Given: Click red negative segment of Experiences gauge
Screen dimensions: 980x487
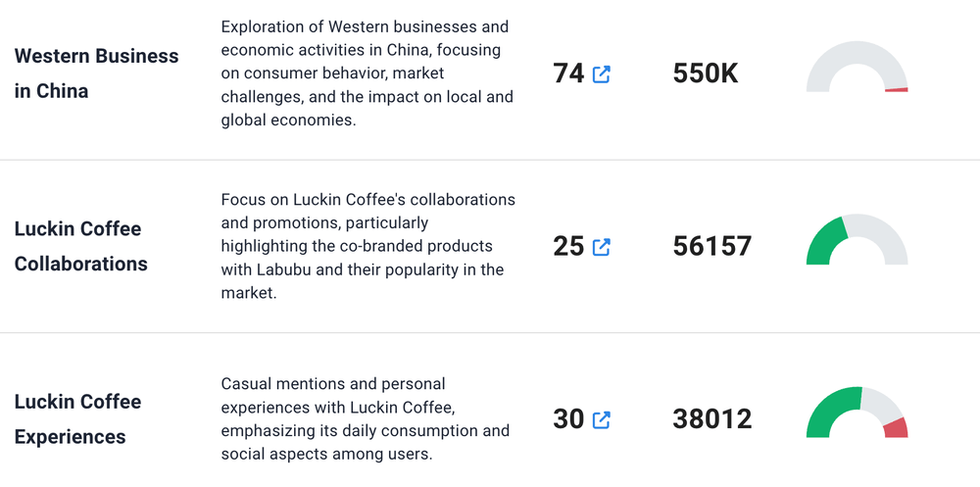Looking at the screenshot, I should 896,428.
